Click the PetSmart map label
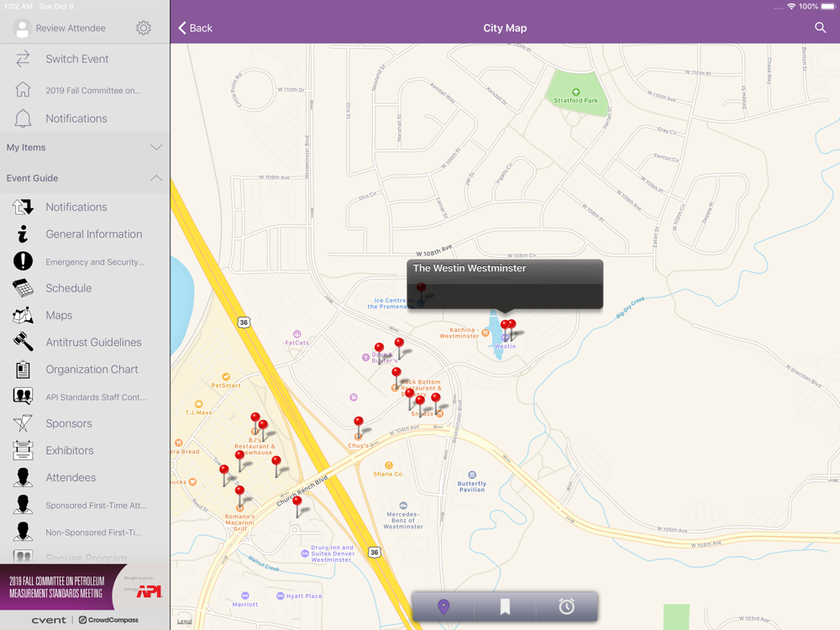The height and width of the screenshot is (630, 840). pos(226,386)
